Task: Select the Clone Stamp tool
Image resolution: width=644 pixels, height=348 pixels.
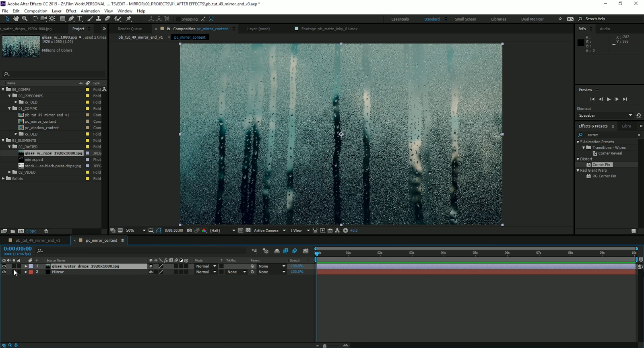Action: (x=99, y=19)
